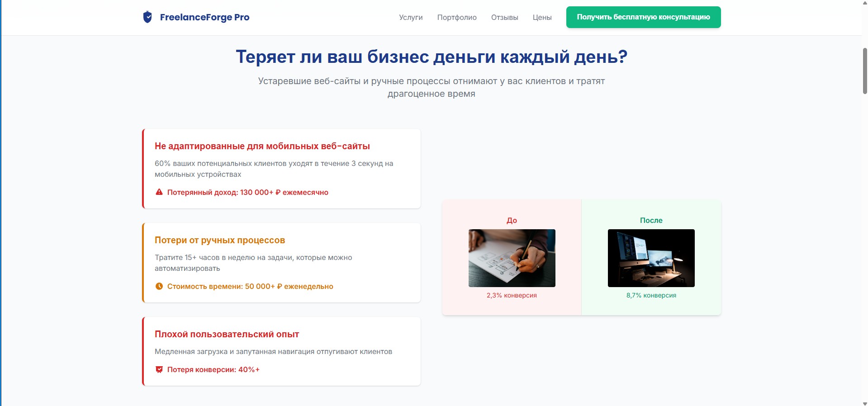Click description starting Медленная загрузка
Viewport: 868px width, 406px height.
(x=273, y=351)
